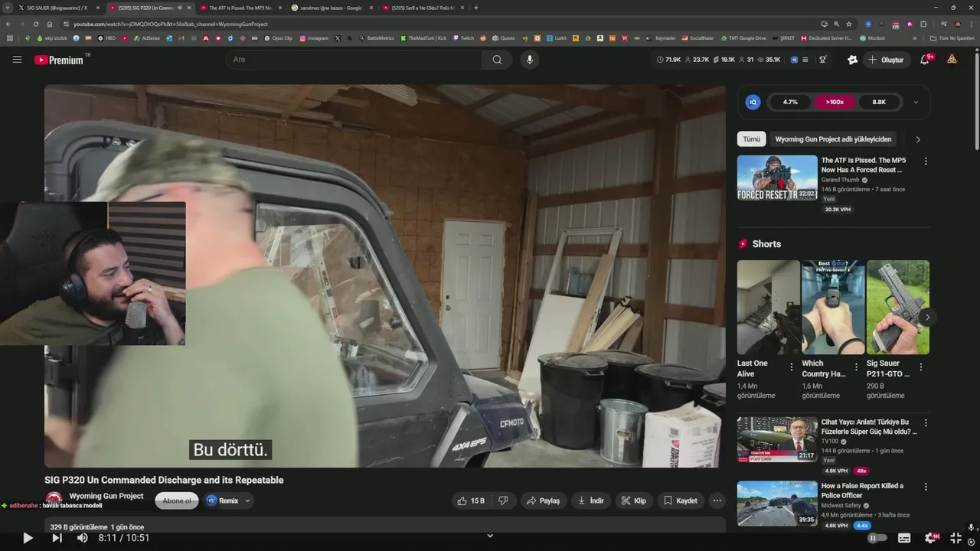The height and width of the screenshot is (551, 980).
Task: Expand Remix button dropdown arrow
Action: [247, 500]
